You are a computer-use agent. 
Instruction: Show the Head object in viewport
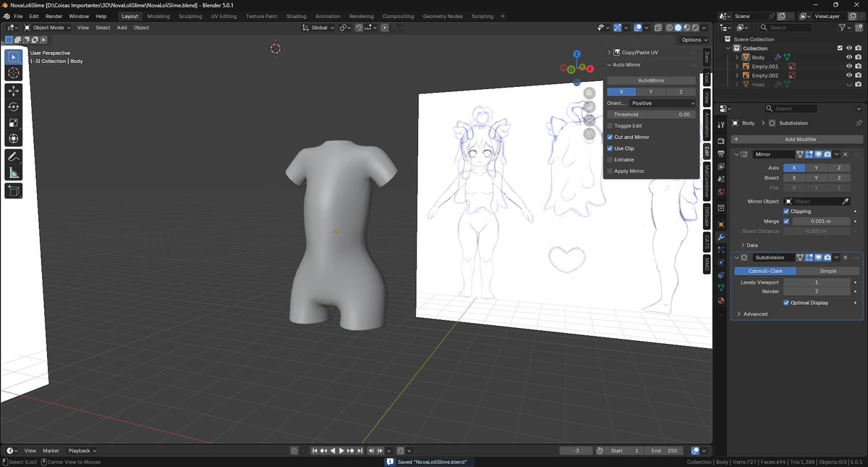click(849, 85)
